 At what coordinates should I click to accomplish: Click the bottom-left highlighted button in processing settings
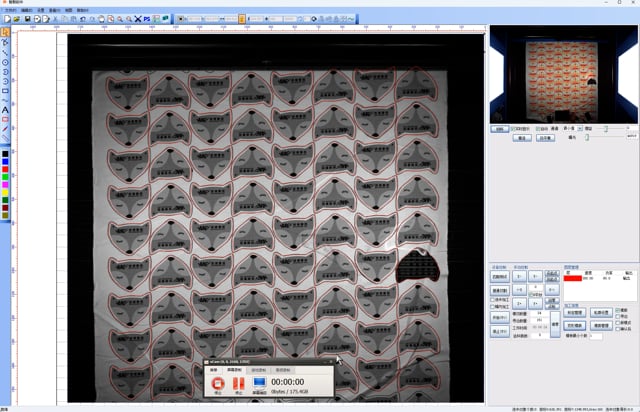pyautogui.click(x=575, y=325)
